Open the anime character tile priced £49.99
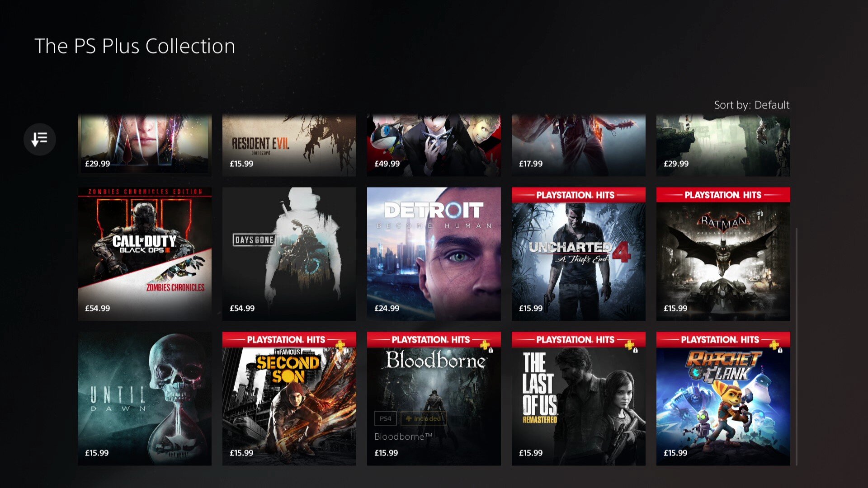Image resolution: width=868 pixels, height=488 pixels. pyautogui.click(x=434, y=145)
